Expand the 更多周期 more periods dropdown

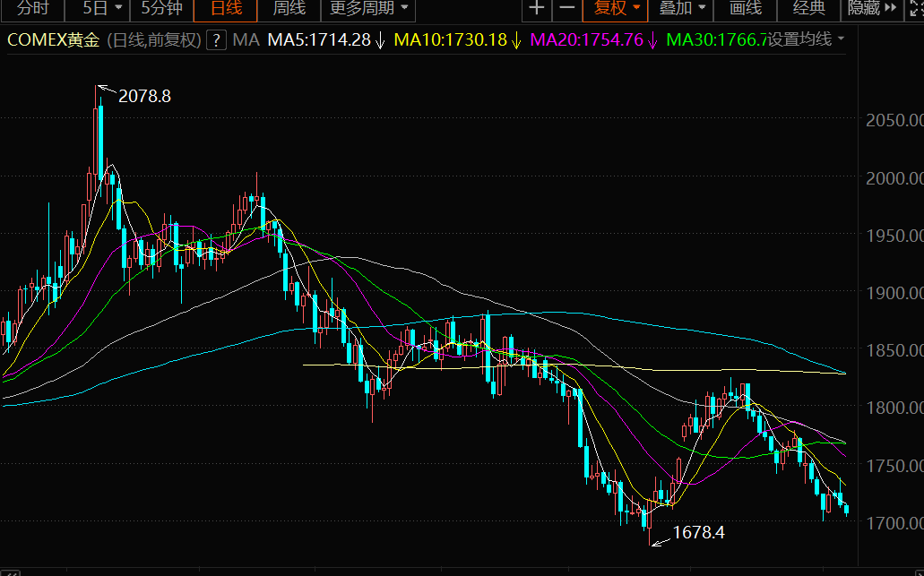[367, 9]
